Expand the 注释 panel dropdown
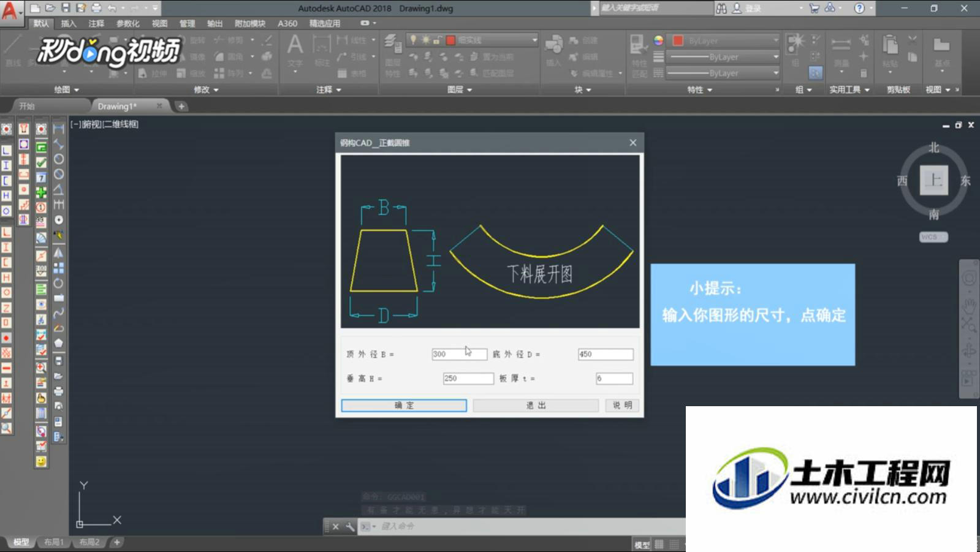The height and width of the screenshot is (552, 980). pos(329,89)
